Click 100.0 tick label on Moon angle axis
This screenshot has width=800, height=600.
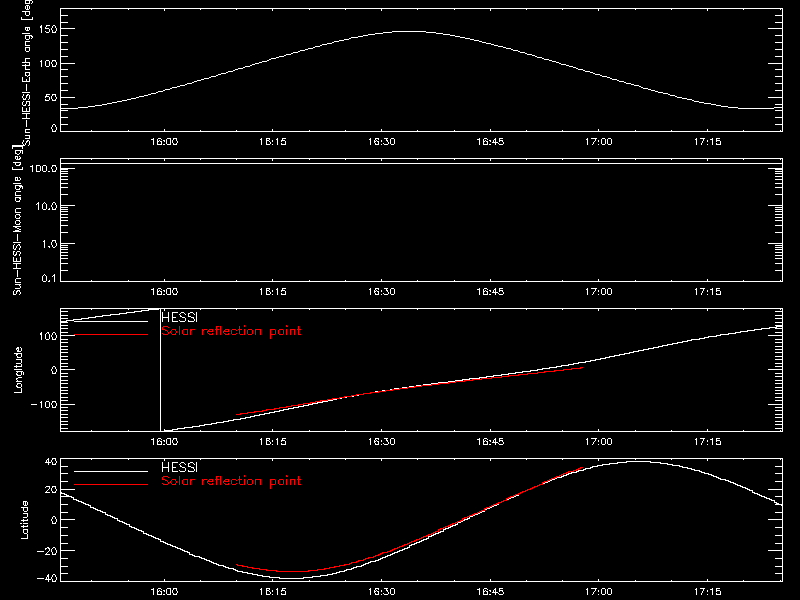tap(43, 168)
